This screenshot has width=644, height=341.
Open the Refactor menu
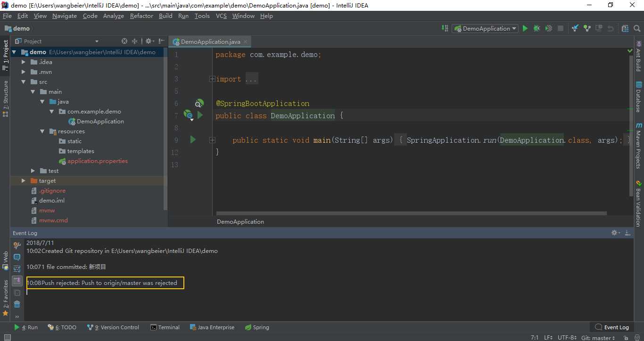point(141,16)
